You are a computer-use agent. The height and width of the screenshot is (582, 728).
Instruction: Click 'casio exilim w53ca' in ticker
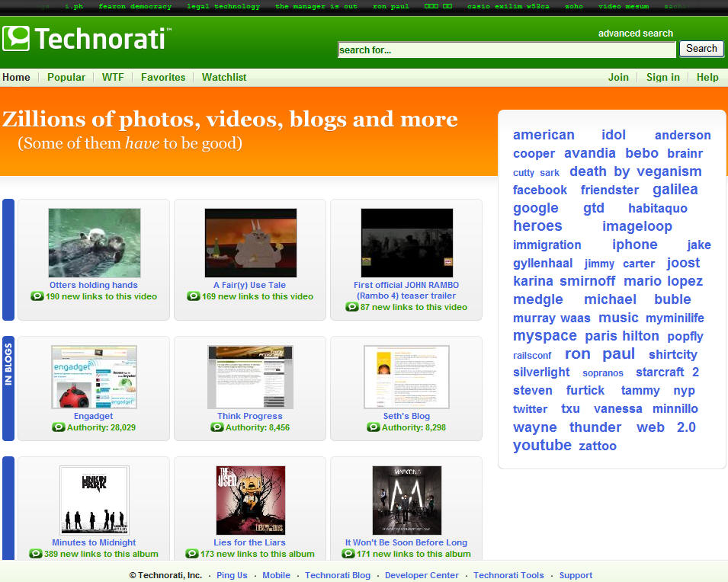[508, 7]
